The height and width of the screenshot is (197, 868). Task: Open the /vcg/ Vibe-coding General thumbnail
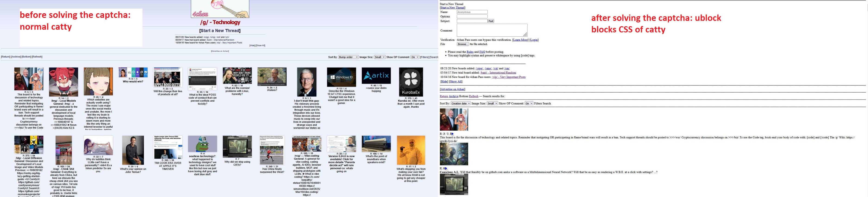[307, 144]
